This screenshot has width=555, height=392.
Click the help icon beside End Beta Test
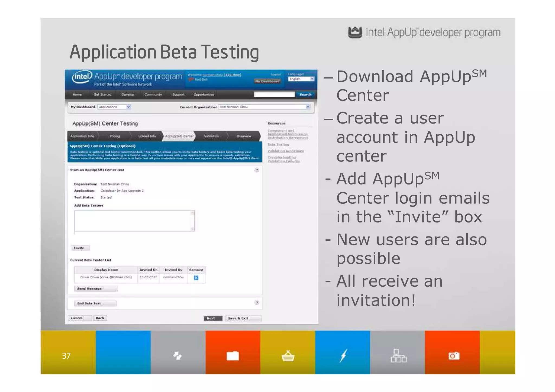[257, 303]
